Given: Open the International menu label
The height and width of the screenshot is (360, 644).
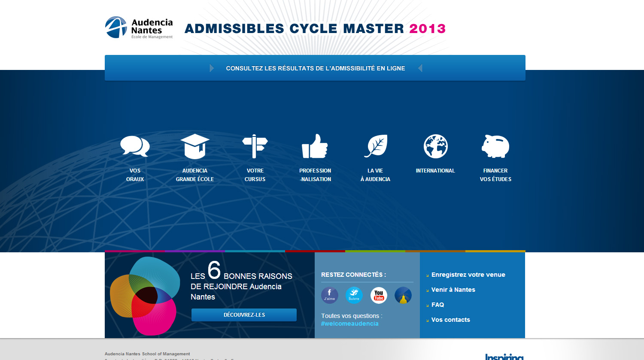Looking at the screenshot, I should point(435,171).
